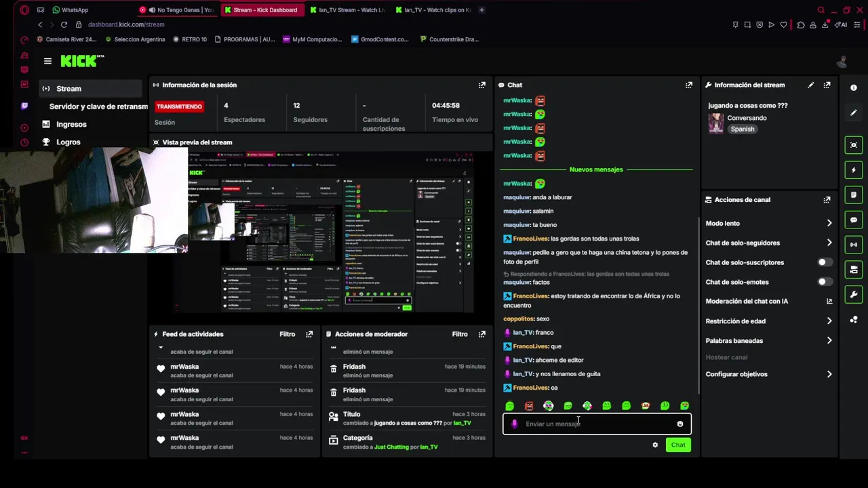This screenshot has height=488, width=868.
Task: Select Stream in left sidebar
Action: pyautogui.click(x=90, y=89)
